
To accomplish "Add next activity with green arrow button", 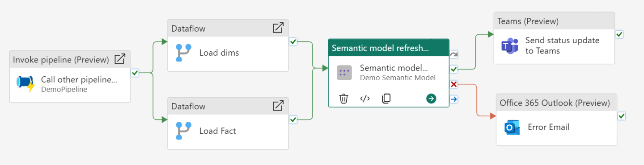I will pos(431,99).
